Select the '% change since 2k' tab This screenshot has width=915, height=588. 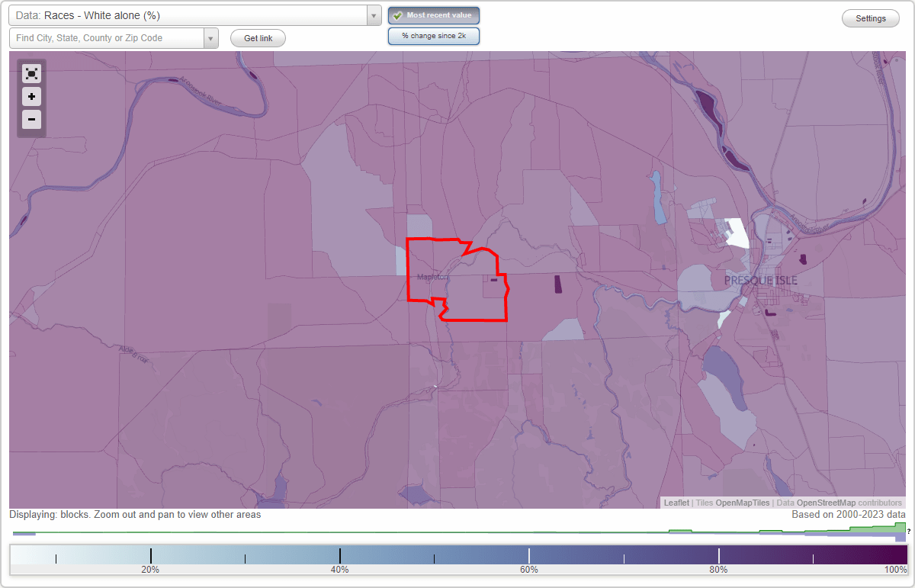tap(434, 35)
